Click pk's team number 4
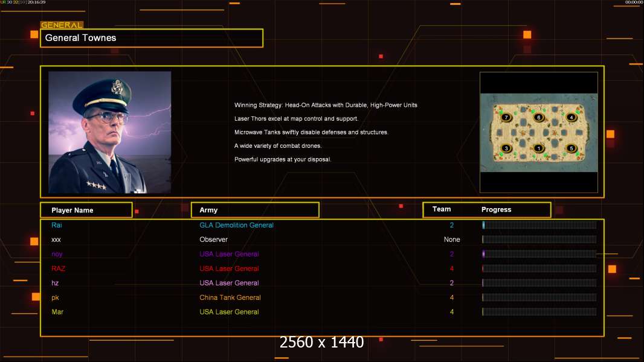The width and height of the screenshot is (644, 362). click(x=452, y=297)
